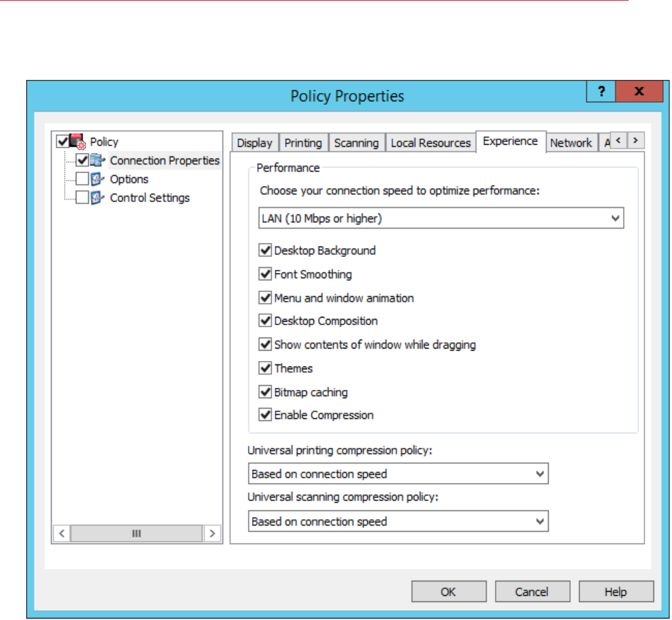672x620 pixels.
Task: Enable the Options checkbox in tree
Action: click(x=83, y=179)
